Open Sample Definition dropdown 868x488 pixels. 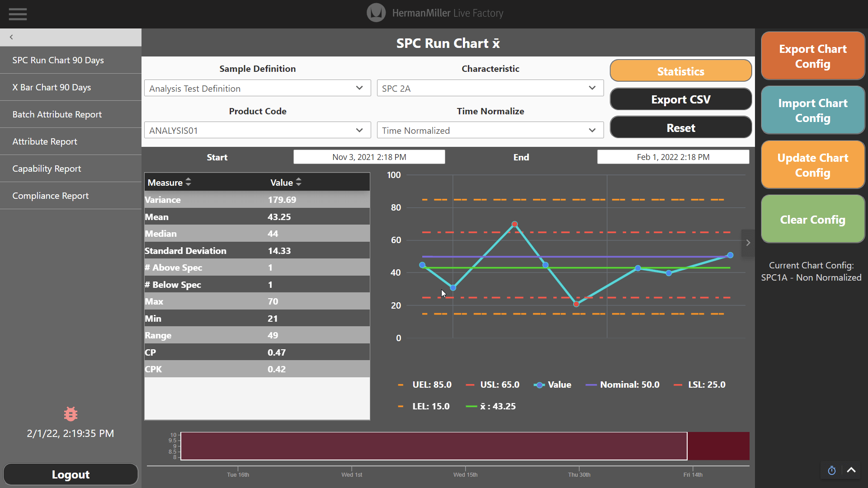point(257,88)
